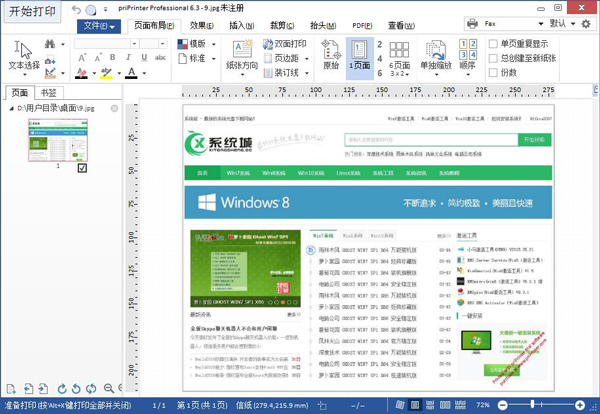Switch to the 效果 effects tab
Screen dimensions: 600x414
[202, 26]
